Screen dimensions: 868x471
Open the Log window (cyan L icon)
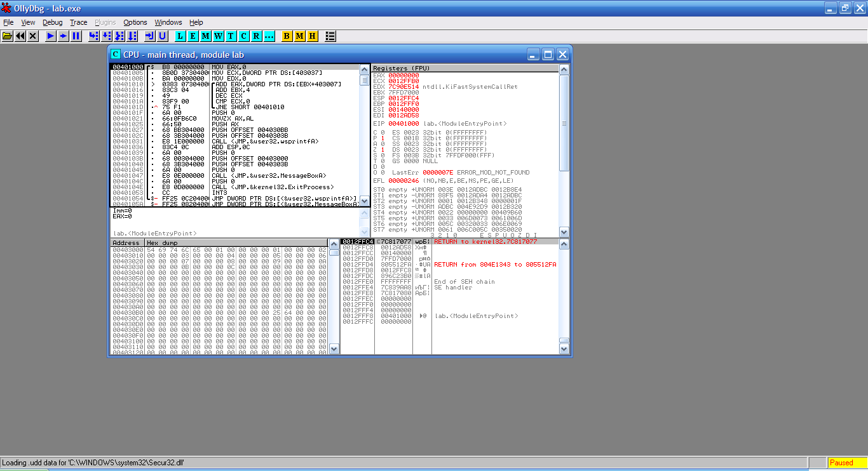point(180,36)
